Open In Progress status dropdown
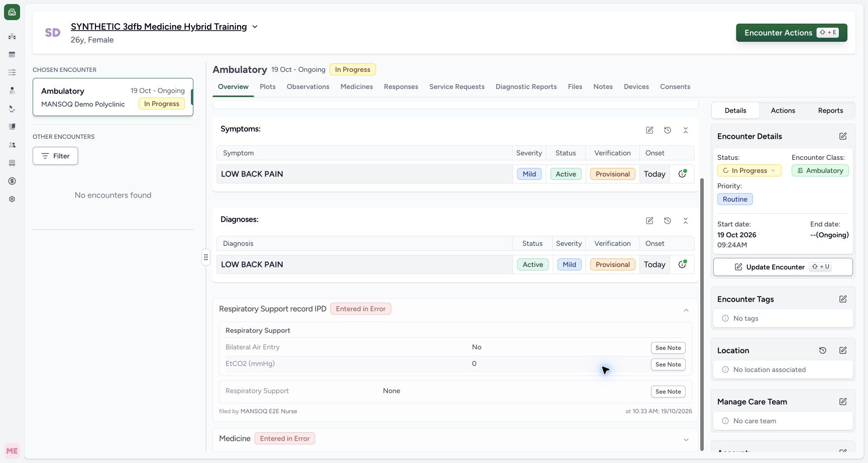This screenshot has width=868, height=463. pyautogui.click(x=749, y=170)
